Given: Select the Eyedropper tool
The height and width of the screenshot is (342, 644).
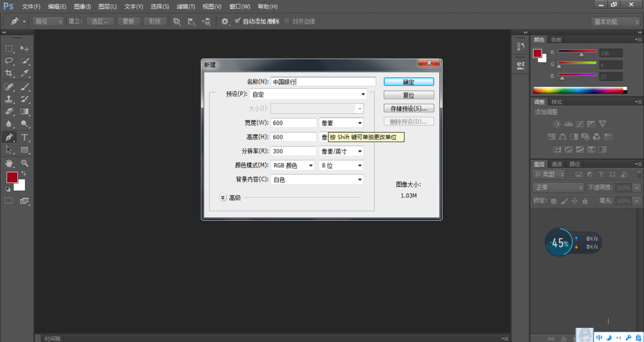Looking at the screenshot, I should pos(24,73).
